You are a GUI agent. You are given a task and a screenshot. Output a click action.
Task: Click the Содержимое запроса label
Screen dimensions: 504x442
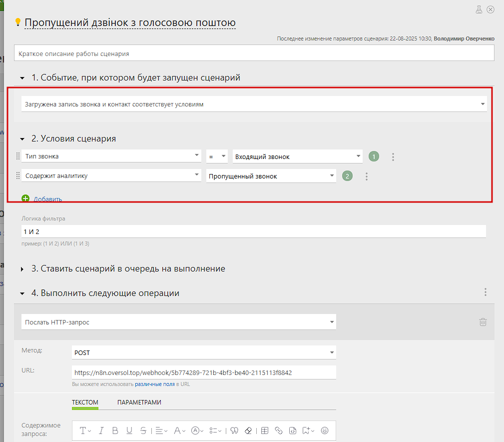pyautogui.click(x=41, y=429)
